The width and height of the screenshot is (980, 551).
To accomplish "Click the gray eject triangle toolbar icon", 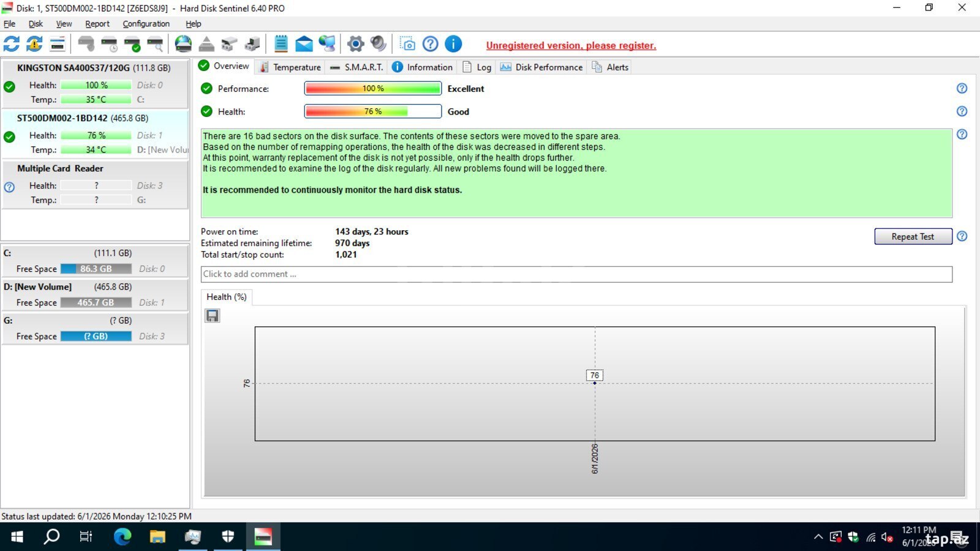I will point(206,44).
